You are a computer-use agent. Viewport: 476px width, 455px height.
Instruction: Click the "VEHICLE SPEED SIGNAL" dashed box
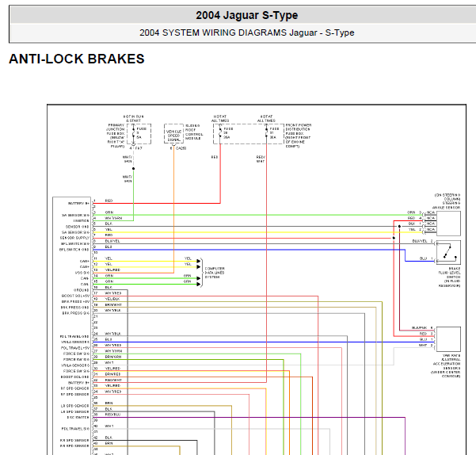point(173,134)
